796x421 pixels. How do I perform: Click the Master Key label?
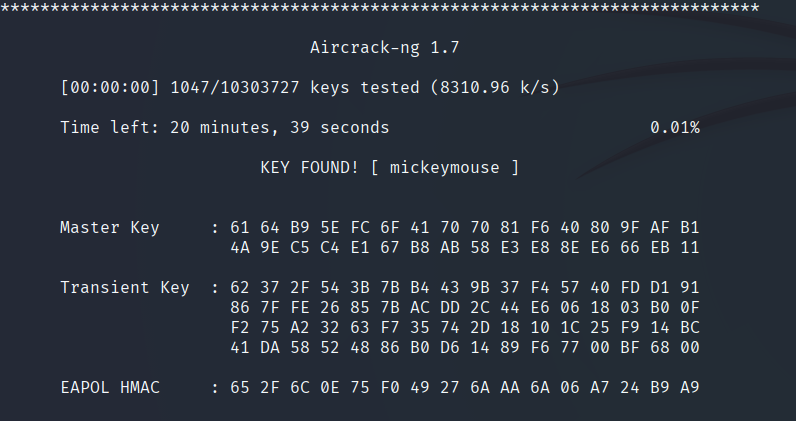click(109, 227)
